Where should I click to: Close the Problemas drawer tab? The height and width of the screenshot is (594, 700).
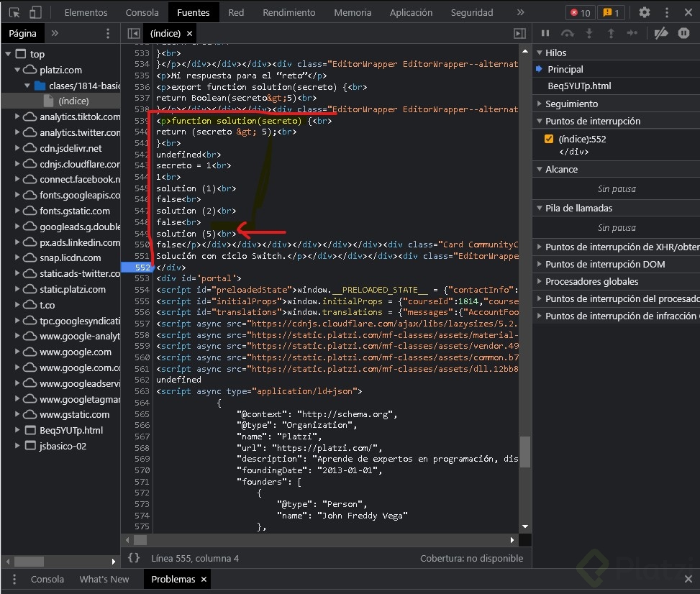(204, 580)
